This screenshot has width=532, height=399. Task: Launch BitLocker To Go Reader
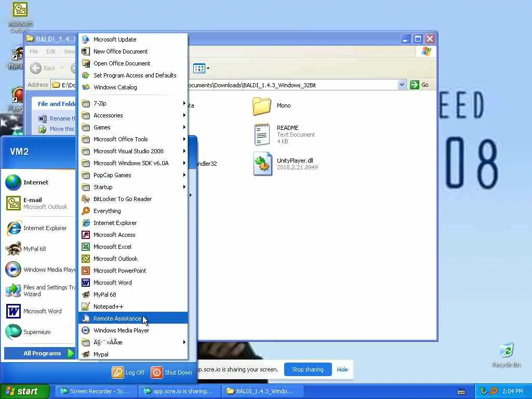pyautogui.click(x=133, y=199)
